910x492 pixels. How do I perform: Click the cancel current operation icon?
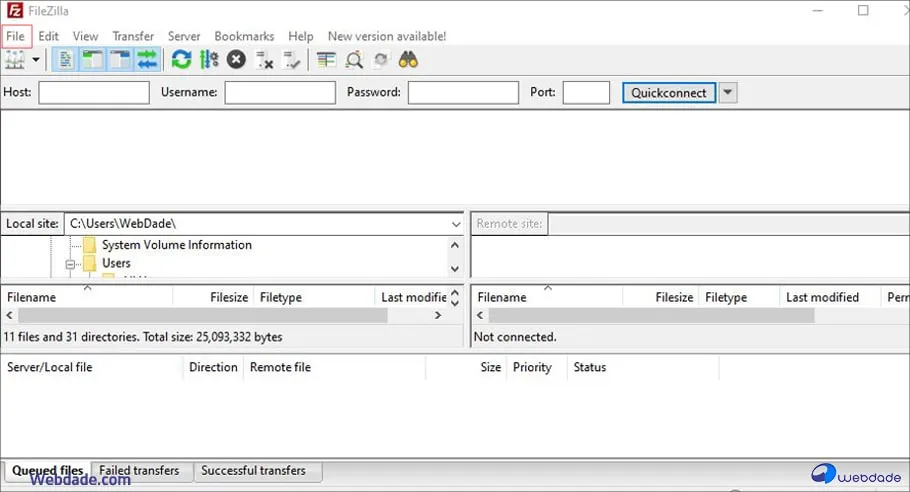tap(236, 60)
